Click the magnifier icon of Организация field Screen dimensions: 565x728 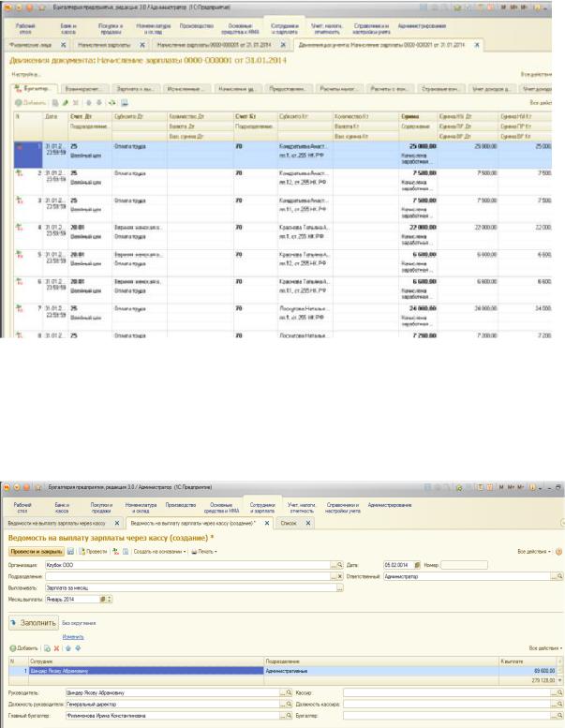(340, 565)
